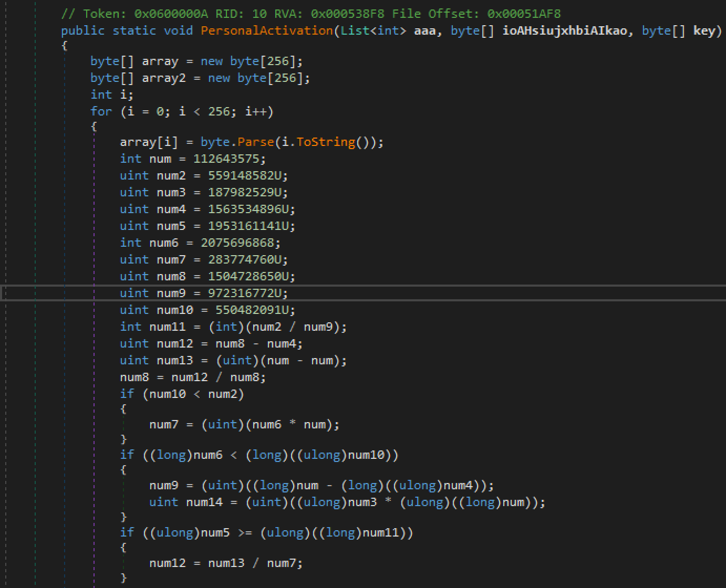Click the aaa parameter name
Viewport: 726px width, 588px height.
pos(424,30)
